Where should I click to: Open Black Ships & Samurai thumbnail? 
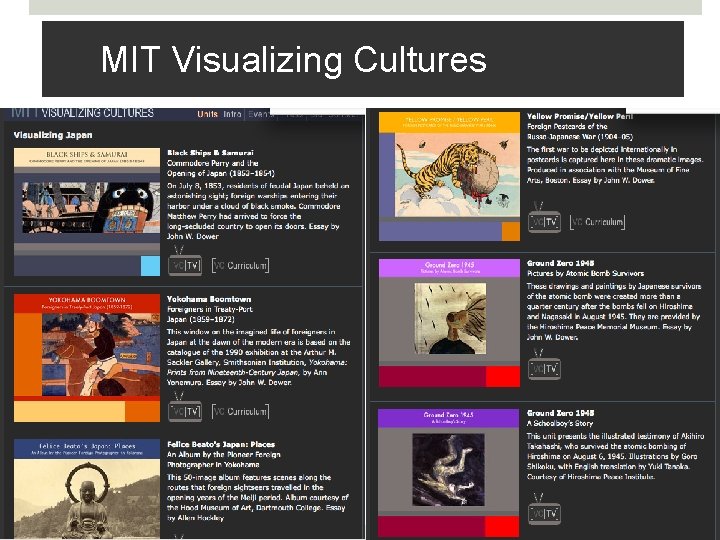87,212
